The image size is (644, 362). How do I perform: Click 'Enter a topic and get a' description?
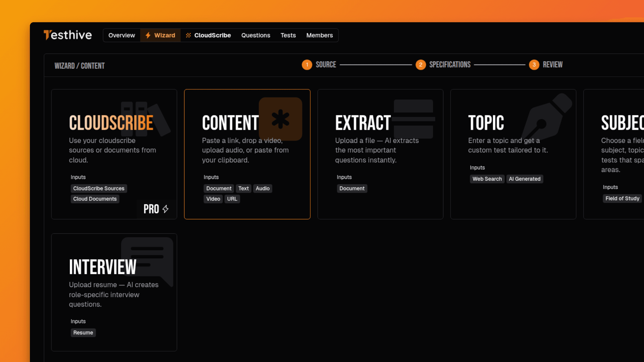(x=508, y=145)
